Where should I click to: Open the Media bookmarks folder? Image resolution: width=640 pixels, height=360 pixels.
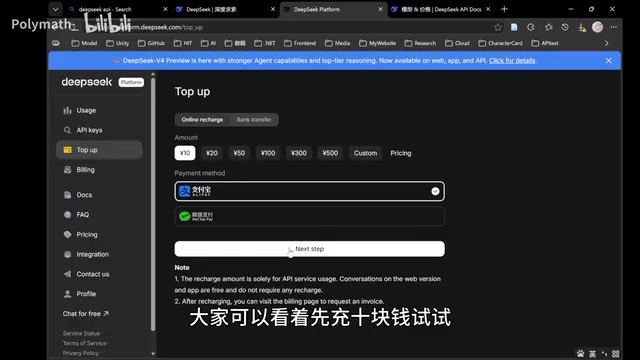click(338, 43)
